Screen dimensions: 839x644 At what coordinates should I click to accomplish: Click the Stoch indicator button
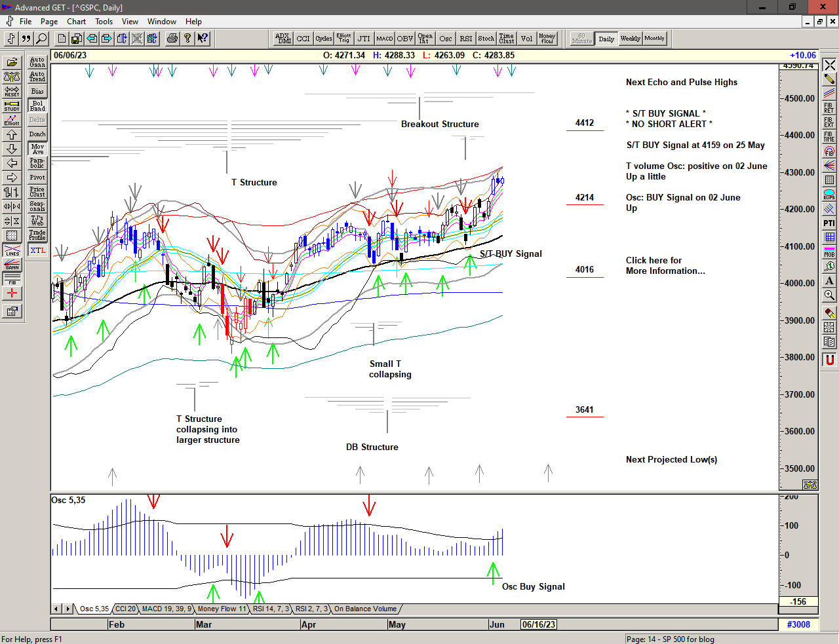pyautogui.click(x=486, y=39)
